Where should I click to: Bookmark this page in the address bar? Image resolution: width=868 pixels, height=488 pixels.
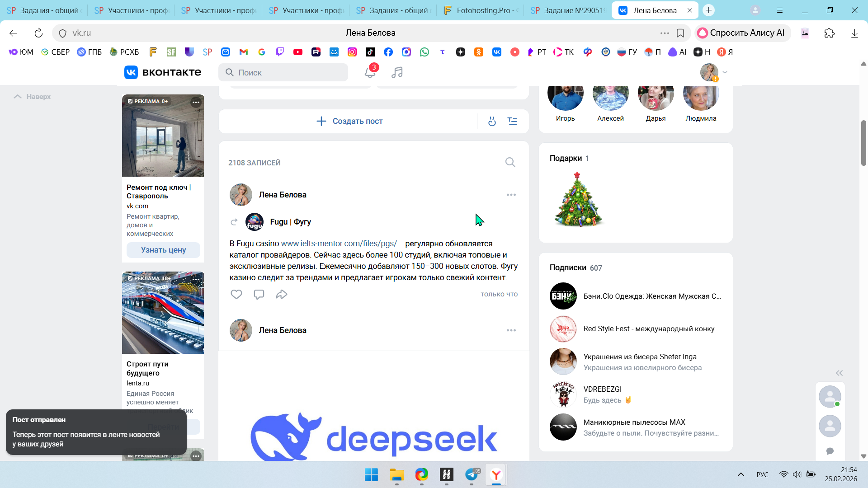(680, 33)
